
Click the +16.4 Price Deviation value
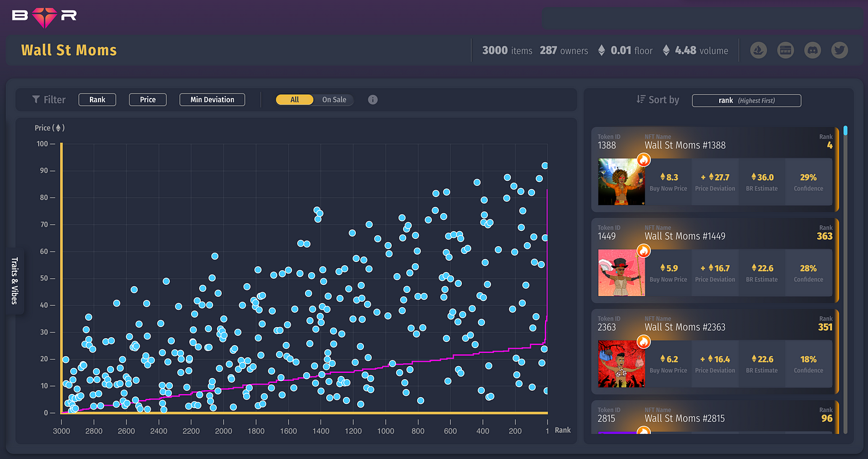(x=715, y=359)
